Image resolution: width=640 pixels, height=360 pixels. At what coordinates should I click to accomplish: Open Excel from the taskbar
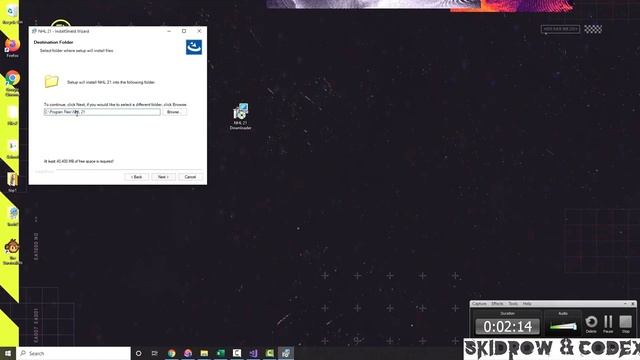click(220, 353)
